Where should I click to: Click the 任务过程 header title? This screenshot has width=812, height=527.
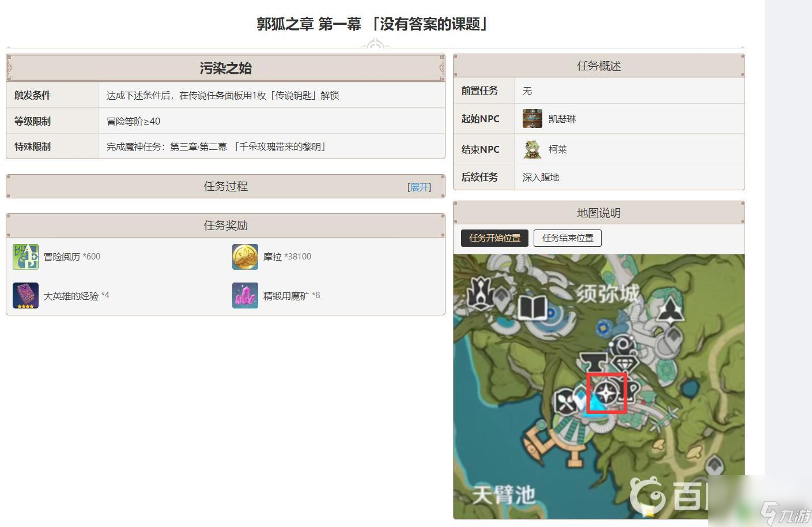[x=225, y=186]
